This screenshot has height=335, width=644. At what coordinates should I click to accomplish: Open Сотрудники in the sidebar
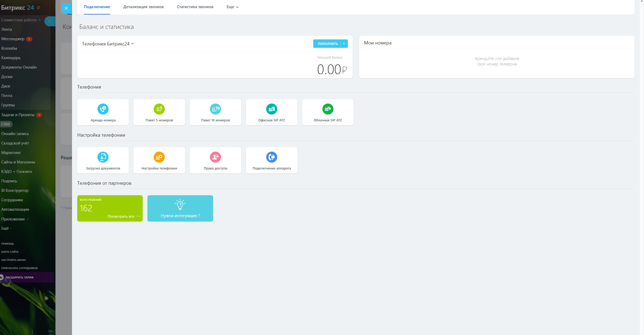pos(12,200)
